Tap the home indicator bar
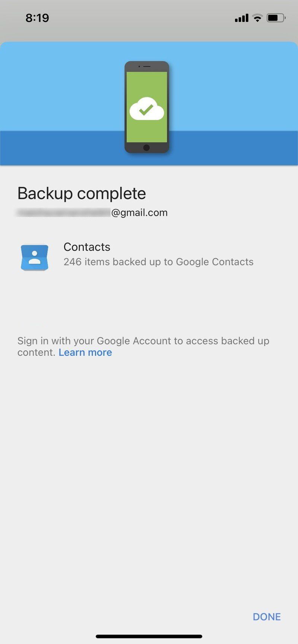Viewport: 298px width, 644px height. click(149, 636)
